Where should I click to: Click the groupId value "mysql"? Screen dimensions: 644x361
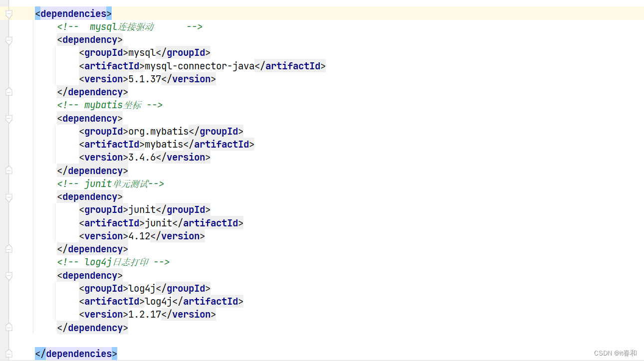(142, 53)
